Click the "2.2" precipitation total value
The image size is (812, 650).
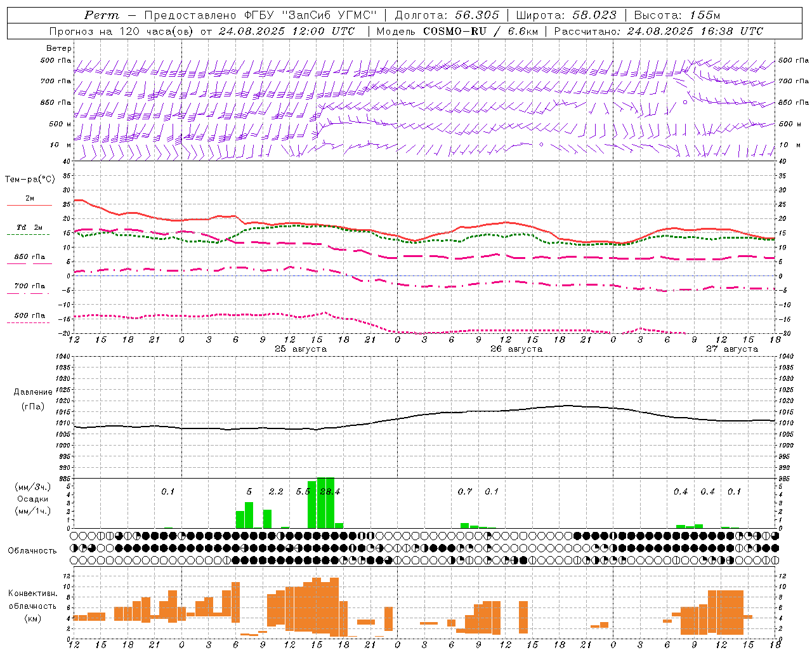tap(276, 492)
